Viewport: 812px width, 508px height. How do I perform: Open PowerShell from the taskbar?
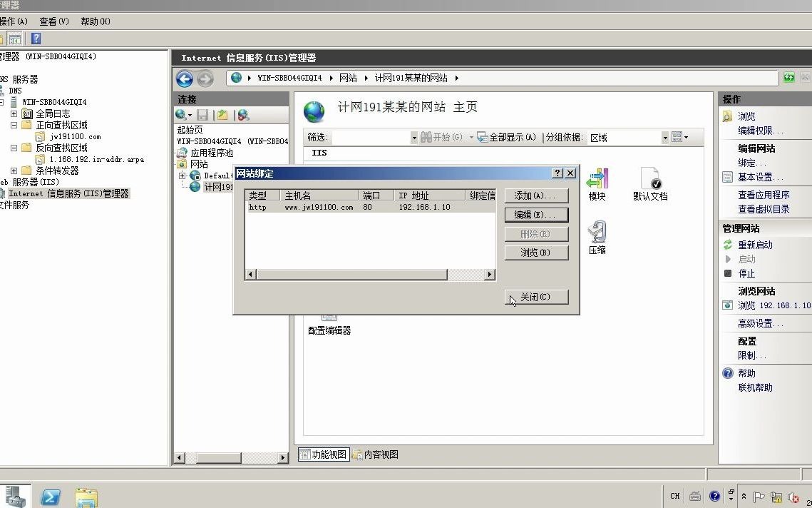pos(50,497)
